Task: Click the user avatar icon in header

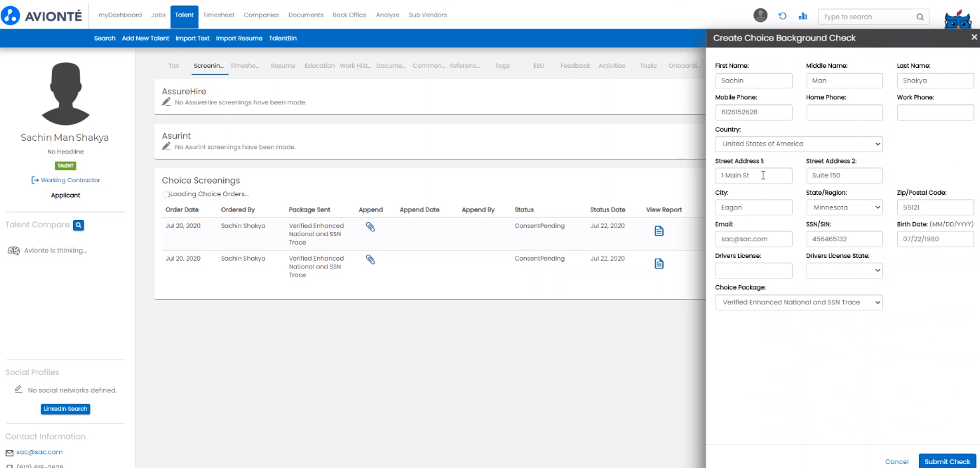Action: point(761,16)
